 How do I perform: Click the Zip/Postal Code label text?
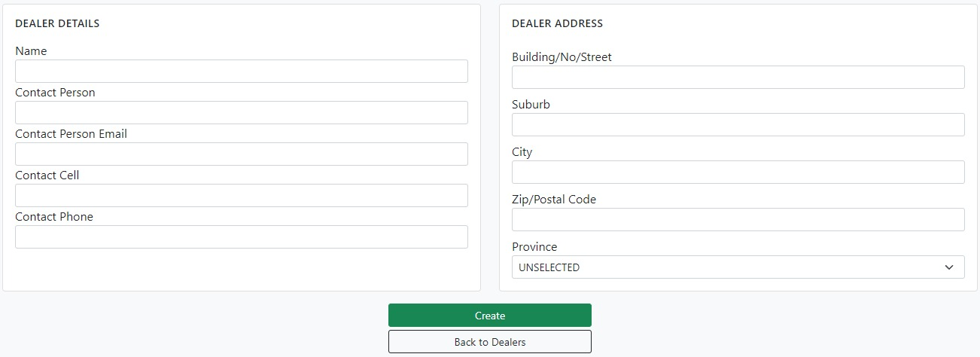[554, 200]
